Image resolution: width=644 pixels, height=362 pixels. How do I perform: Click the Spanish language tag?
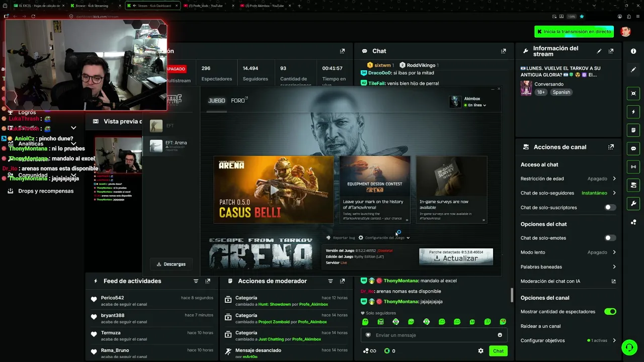(561, 92)
